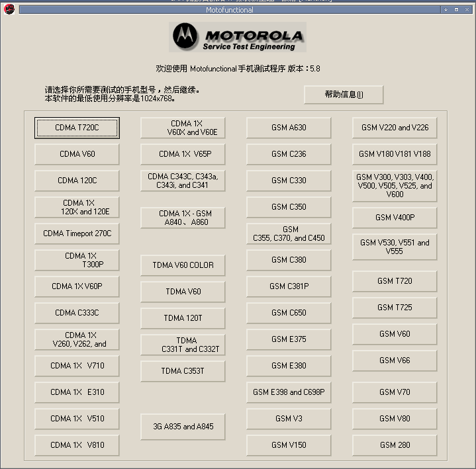Click the 3G A835 and A845 button
Image resolution: width=476 pixels, height=469 pixels.
(183, 427)
